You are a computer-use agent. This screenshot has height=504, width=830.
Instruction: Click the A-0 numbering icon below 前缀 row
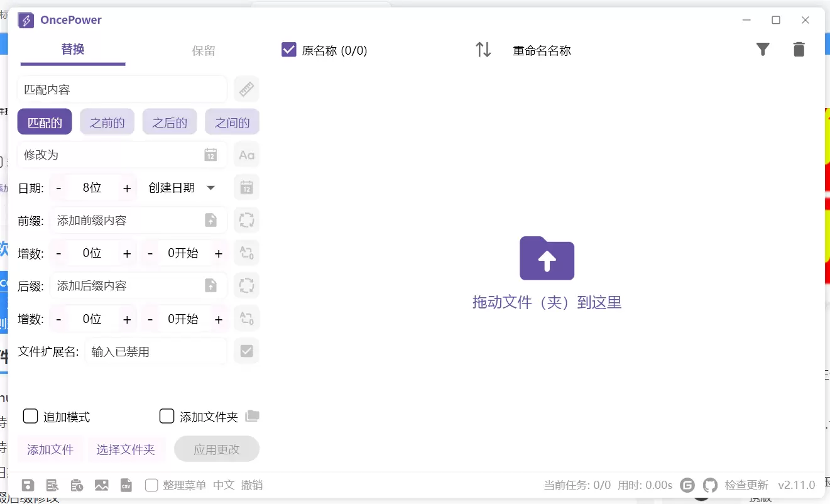coord(246,253)
